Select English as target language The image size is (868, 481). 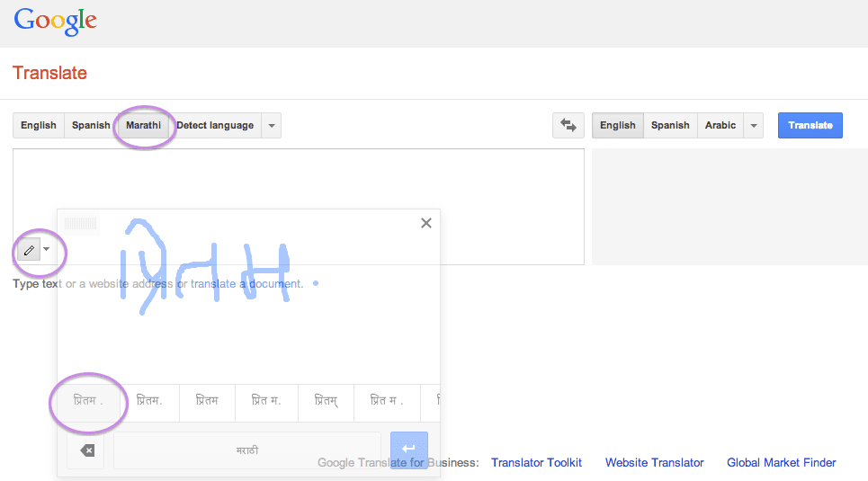618,125
